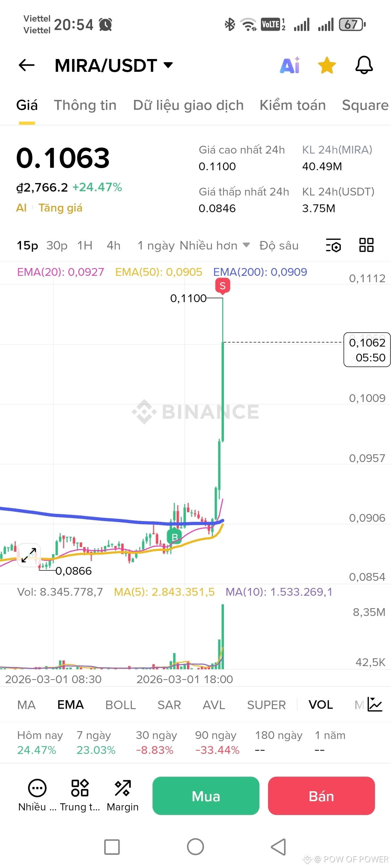Image resolution: width=391 pixels, height=868 pixels.
Task: Select the 1H timeframe
Action: pyautogui.click(x=85, y=245)
